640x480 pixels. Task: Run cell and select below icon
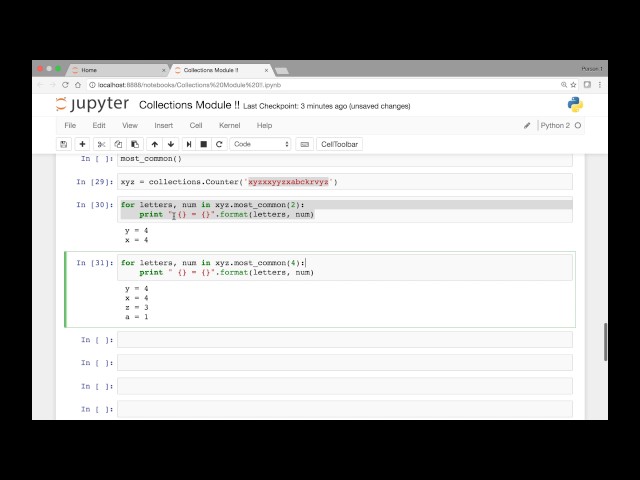coord(189,144)
